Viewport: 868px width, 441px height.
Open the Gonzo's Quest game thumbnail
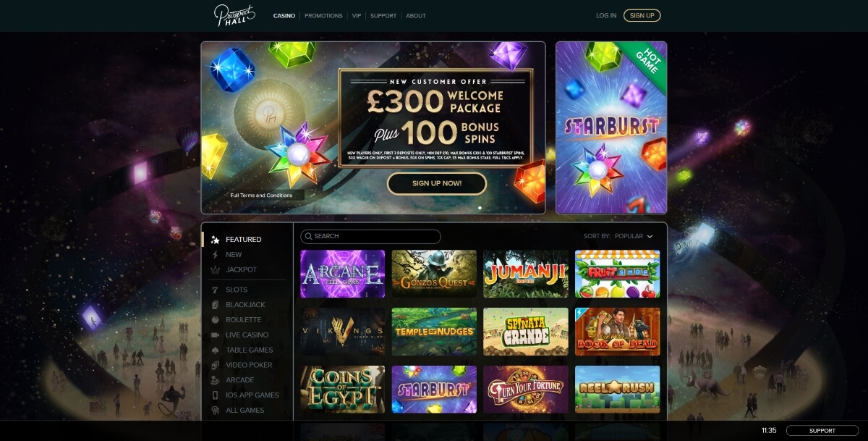(x=434, y=274)
